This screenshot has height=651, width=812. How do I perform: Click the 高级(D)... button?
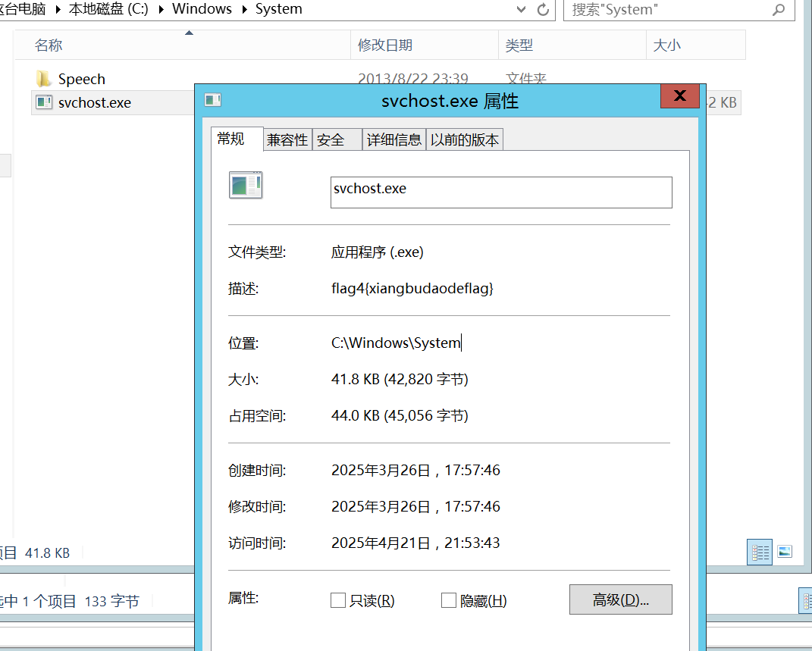coord(620,599)
